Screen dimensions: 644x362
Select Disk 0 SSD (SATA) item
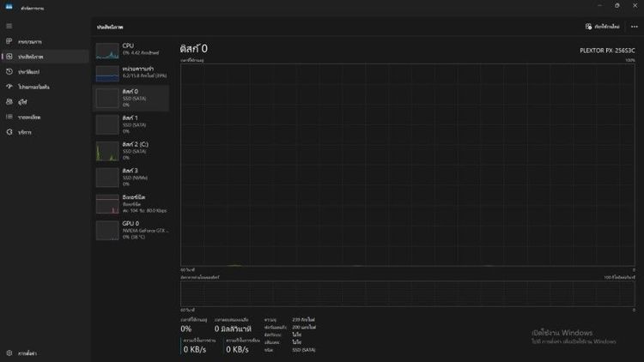click(132, 98)
